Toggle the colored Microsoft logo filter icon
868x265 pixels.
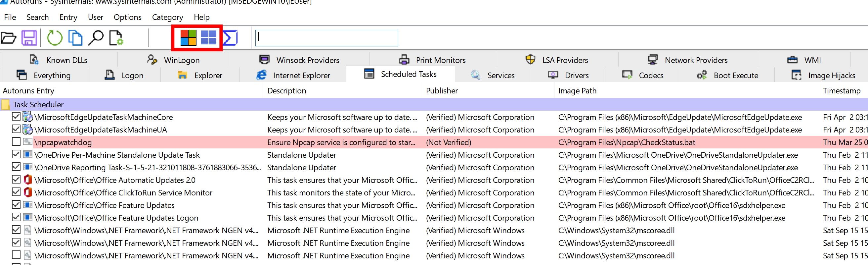tap(188, 37)
